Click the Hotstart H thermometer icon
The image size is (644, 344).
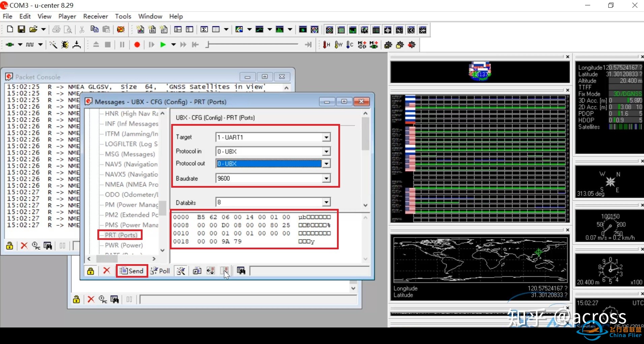click(x=326, y=45)
